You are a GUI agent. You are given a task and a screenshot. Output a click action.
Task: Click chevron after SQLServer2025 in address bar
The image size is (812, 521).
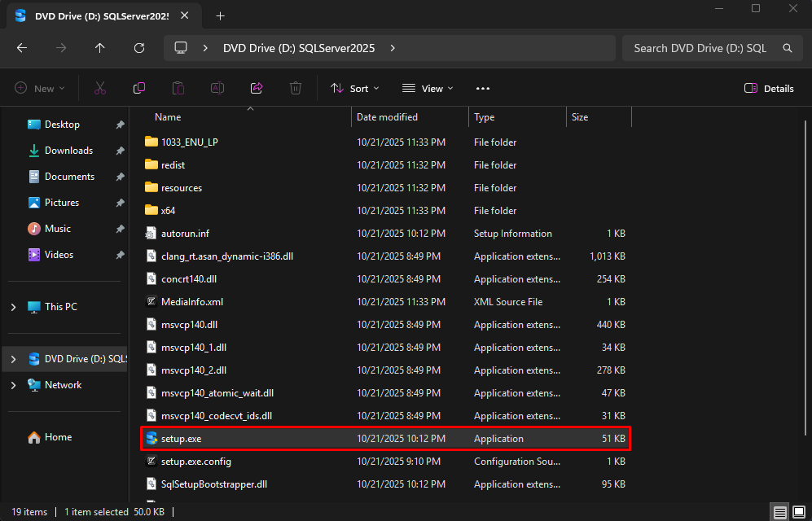[393, 48]
